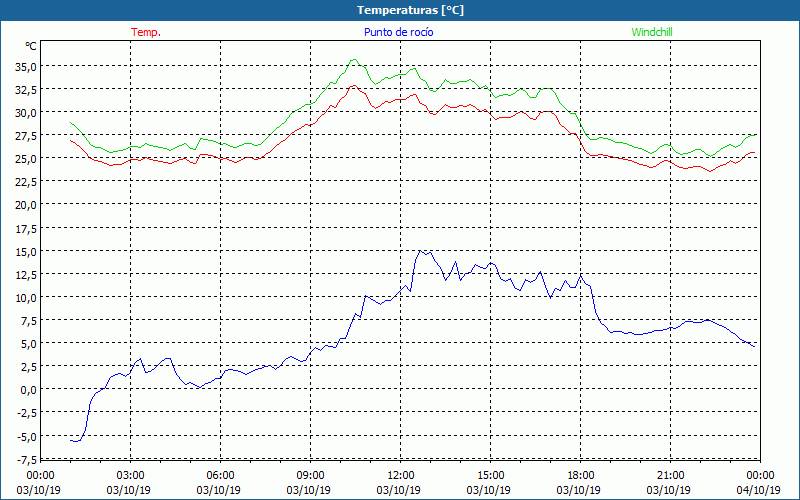This screenshot has height=500, width=800.
Task: Click the 15:00 time axis label
Action: (x=490, y=476)
